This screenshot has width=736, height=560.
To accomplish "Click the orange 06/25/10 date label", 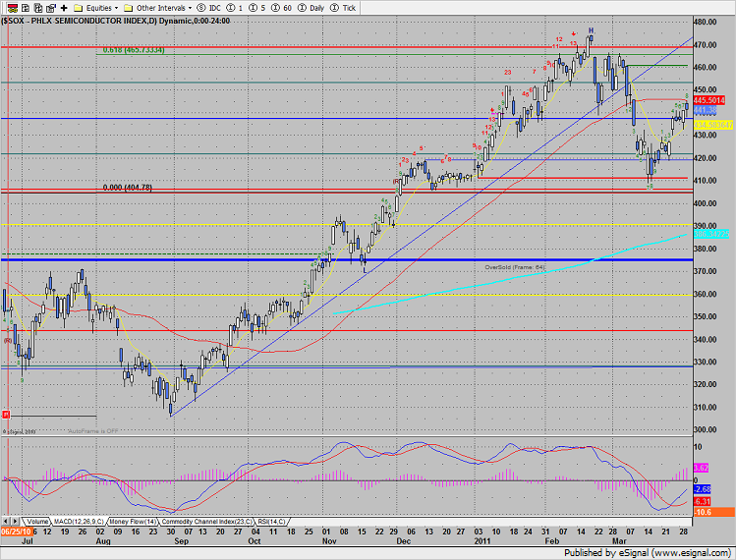I will [17, 532].
